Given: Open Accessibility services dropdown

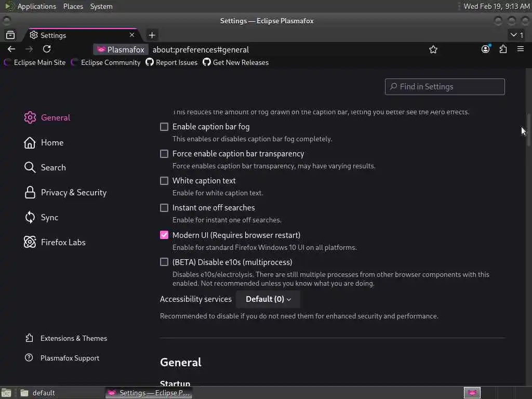Looking at the screenshot, I should pyautogui.click(x=268, y=299).
